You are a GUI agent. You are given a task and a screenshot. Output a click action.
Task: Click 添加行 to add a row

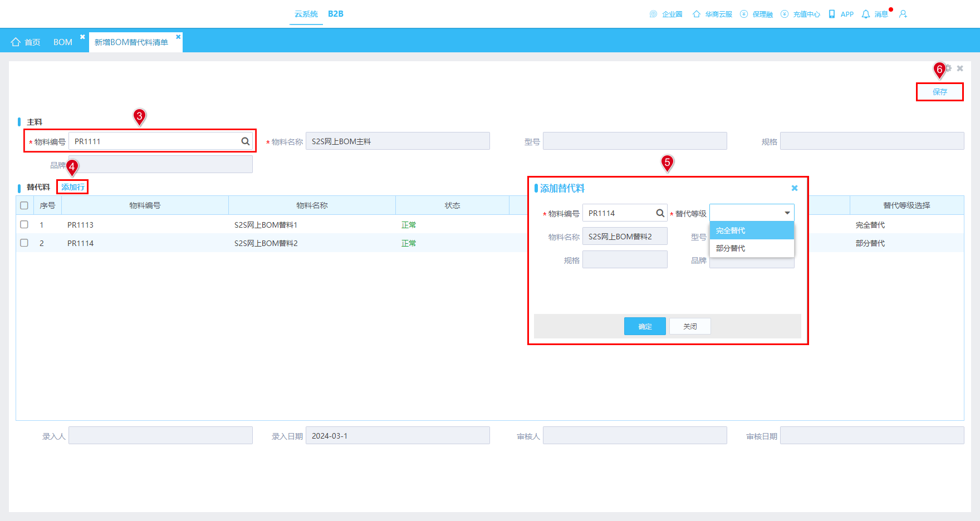click(73, 187)
